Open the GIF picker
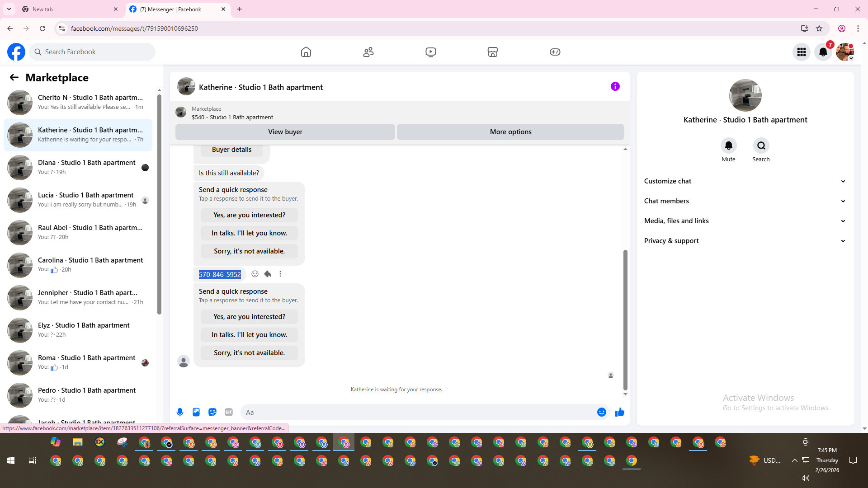Viewport: 868px width, 488px height. coord(229,412)
